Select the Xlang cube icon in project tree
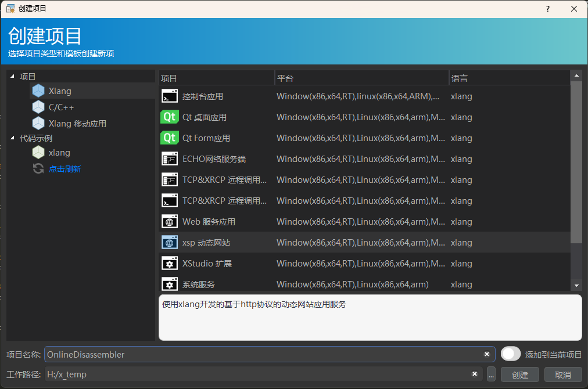588x389 pixels. [38, 91]
